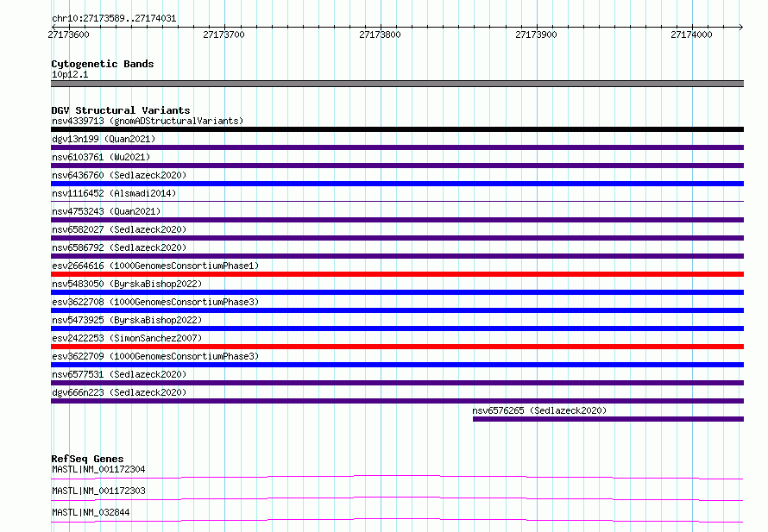Click the RefSeq Genes track title
Image resolution: width=768 pixels, height=532 pixels.
click(x=87, y=459)
